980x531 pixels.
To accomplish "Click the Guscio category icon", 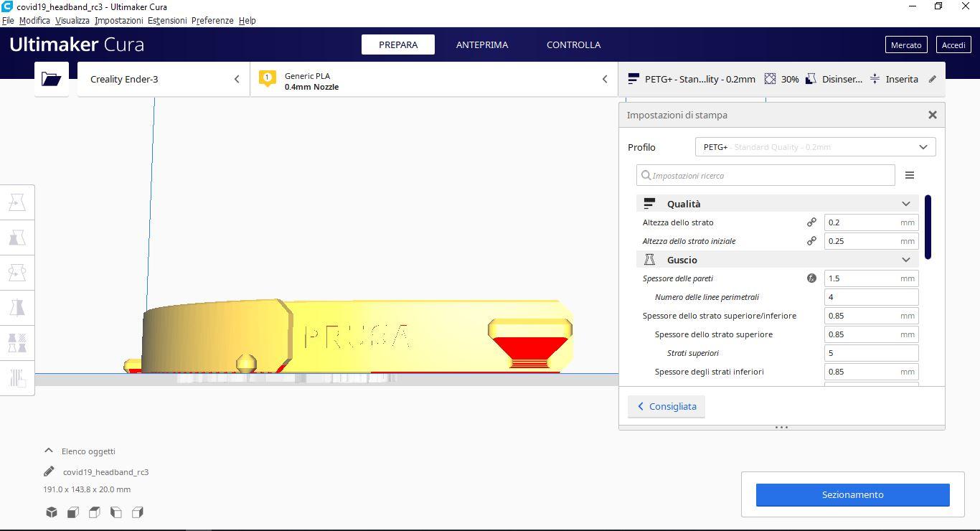I will point(649,260).
